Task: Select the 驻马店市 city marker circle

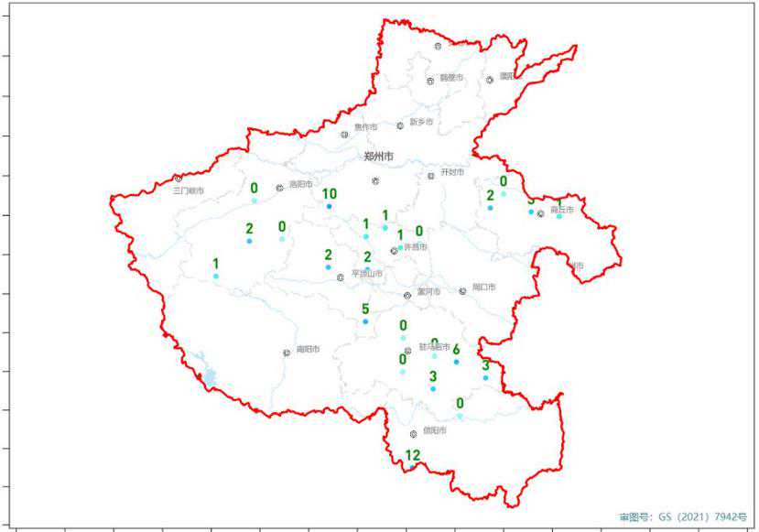Action: [408, 351]
